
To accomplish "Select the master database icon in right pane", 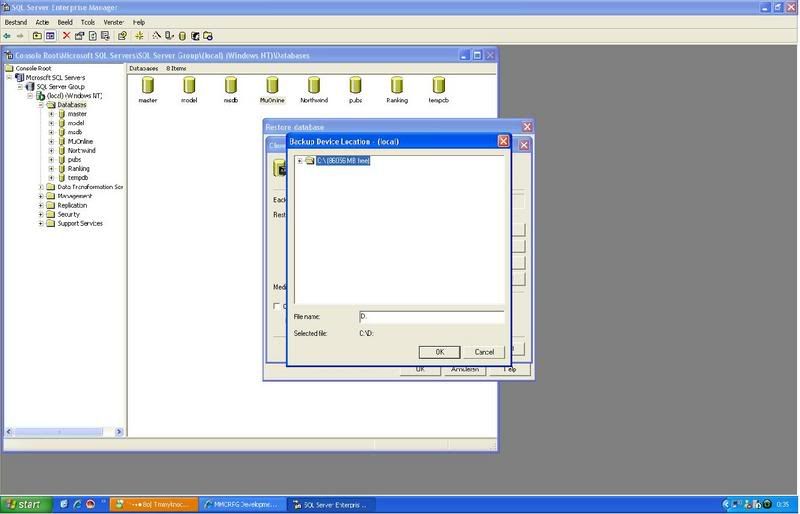I will pyautogui.click(x=148, y=87).
